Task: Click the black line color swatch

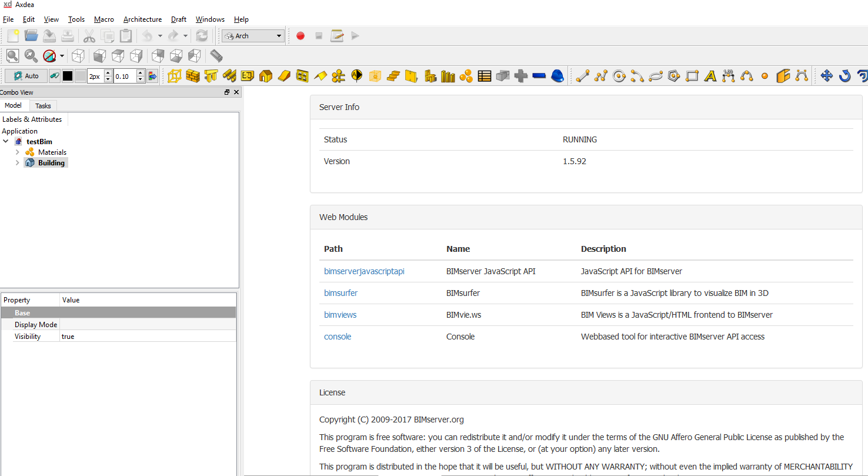Action: tap(67, 76)
